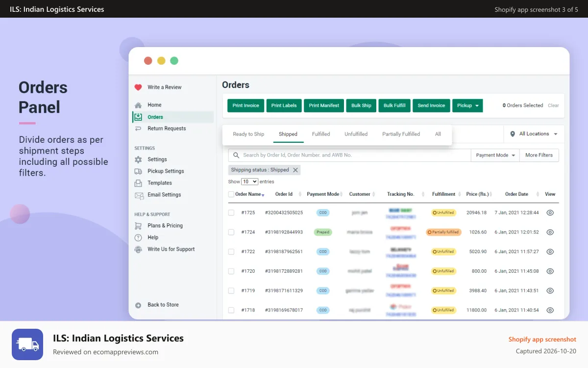Click the Return Requests arrows icon
The image size is (588, 368).
click(138, 129)
